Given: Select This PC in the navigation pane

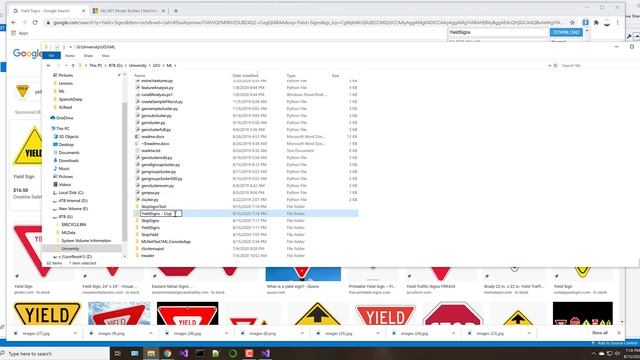Looking at the screenshot, I should tap(63, 128).
